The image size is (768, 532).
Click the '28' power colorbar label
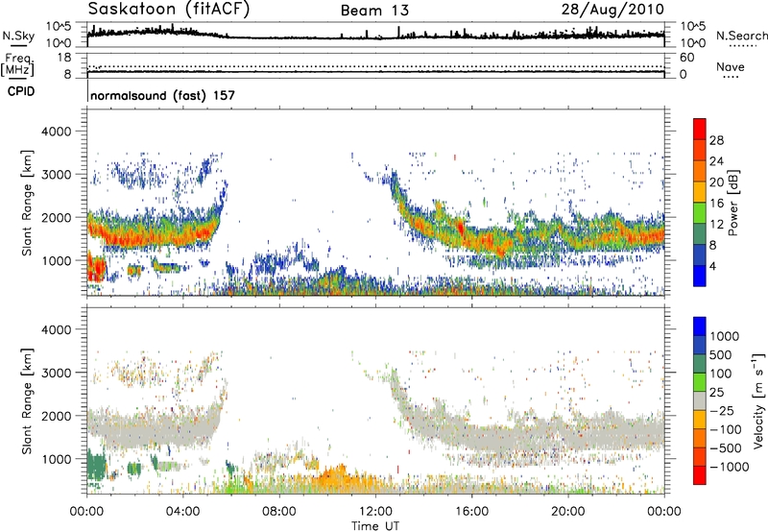point(716,140)
